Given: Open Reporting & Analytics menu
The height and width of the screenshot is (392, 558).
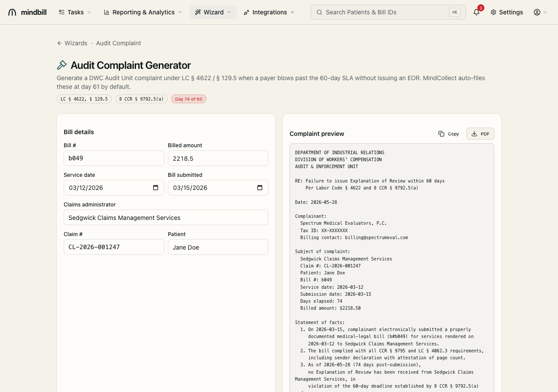Looking at the screenshot, I should coord(143,12).
